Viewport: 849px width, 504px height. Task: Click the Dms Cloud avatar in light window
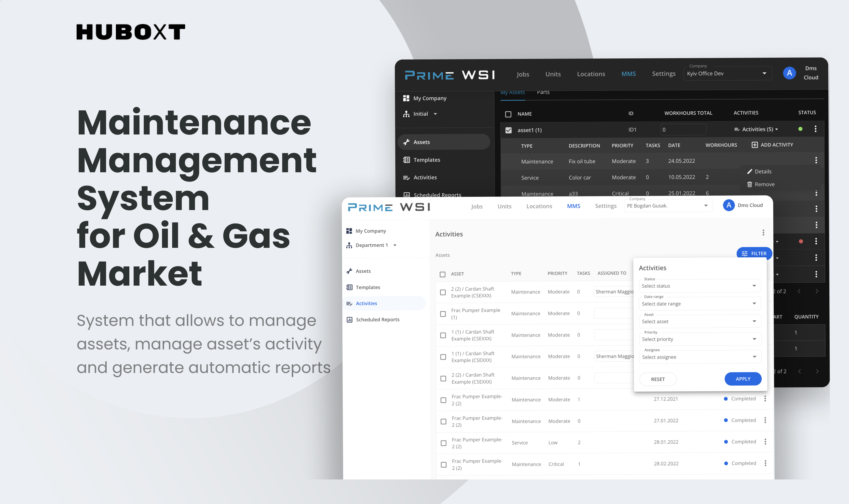[x=728, y=205]
